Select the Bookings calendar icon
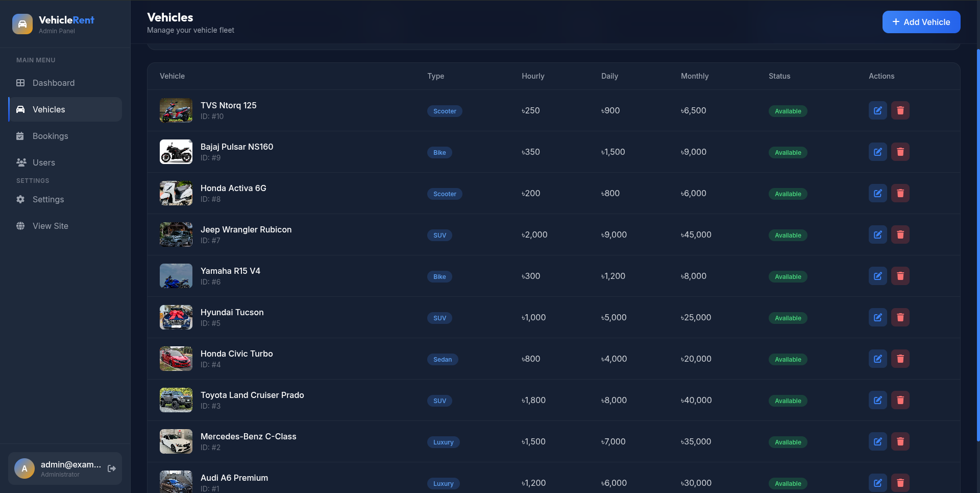 [x=20, y=136]
